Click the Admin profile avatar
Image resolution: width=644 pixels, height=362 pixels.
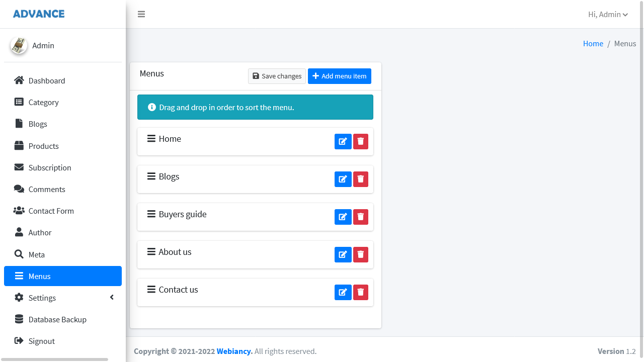pos(19,46)
